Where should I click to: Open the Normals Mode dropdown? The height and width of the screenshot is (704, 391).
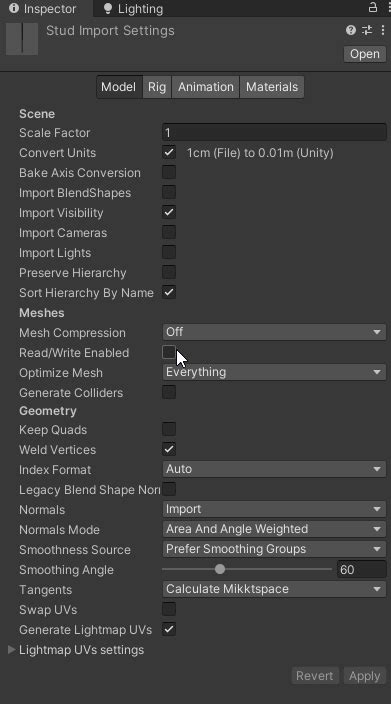click(274, 529)
